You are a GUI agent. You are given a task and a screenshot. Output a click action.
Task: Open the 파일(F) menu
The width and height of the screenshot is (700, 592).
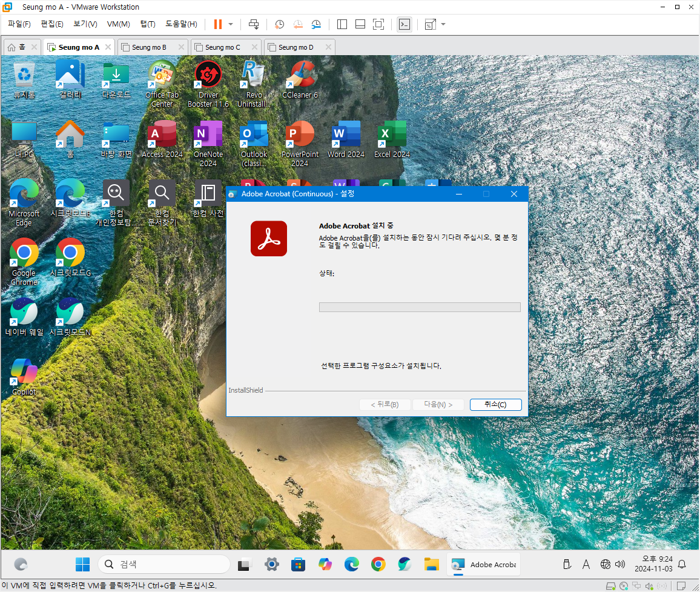pos(19,24)
